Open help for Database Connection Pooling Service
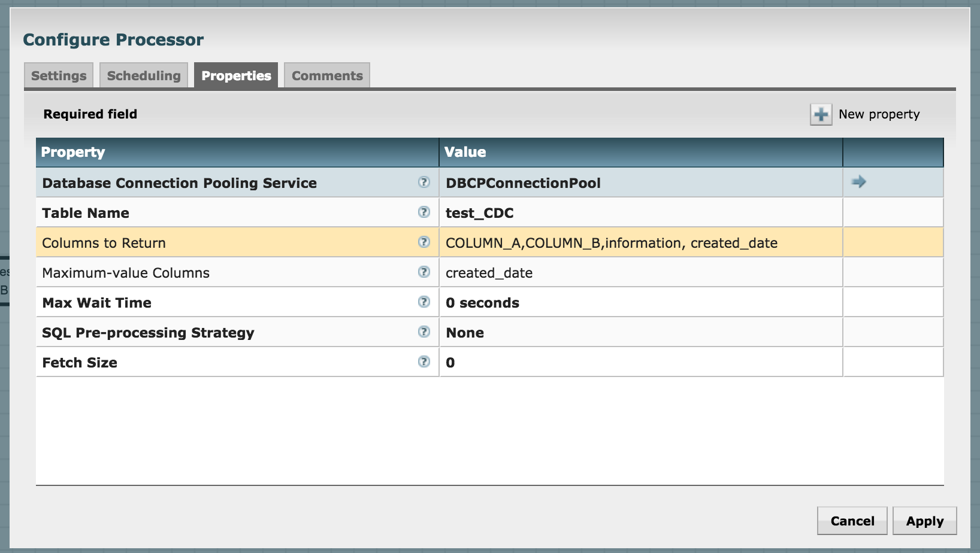The height and width of the screenshot is (553, 980). [424, 182]
